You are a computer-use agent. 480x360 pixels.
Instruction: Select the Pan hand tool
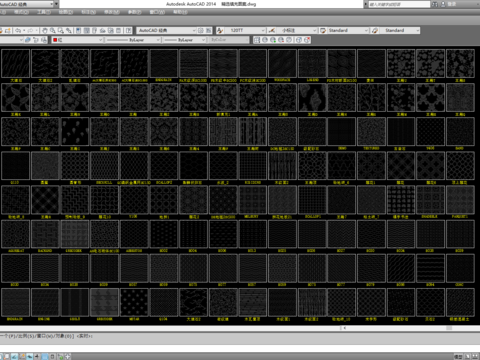point(45,30)
